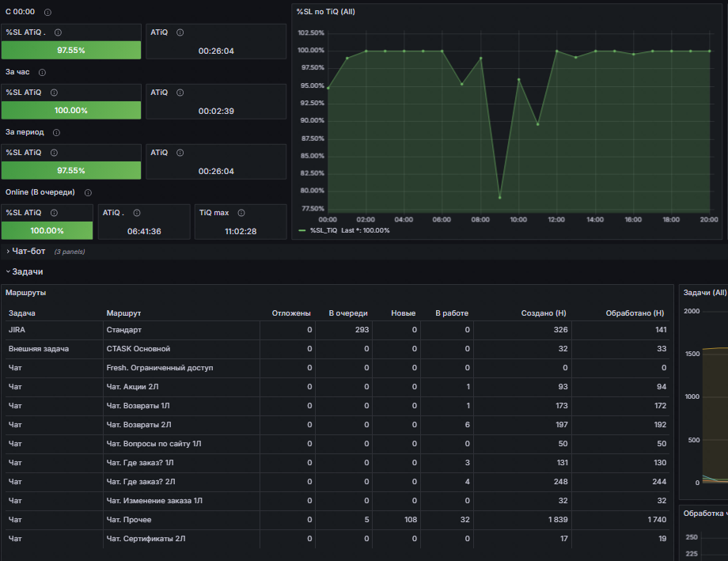Sort table by Создано (Н) column
This screenshot has width=728, height=561.
tap(544, 313)
